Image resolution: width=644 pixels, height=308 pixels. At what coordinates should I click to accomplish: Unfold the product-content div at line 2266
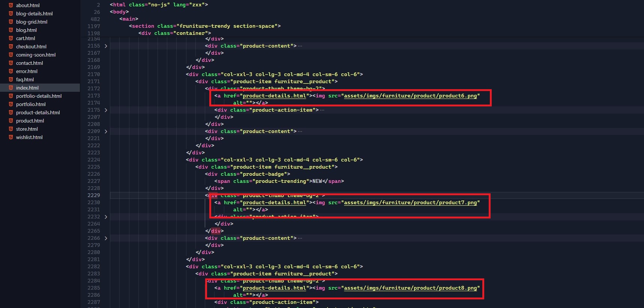(106, 238)
